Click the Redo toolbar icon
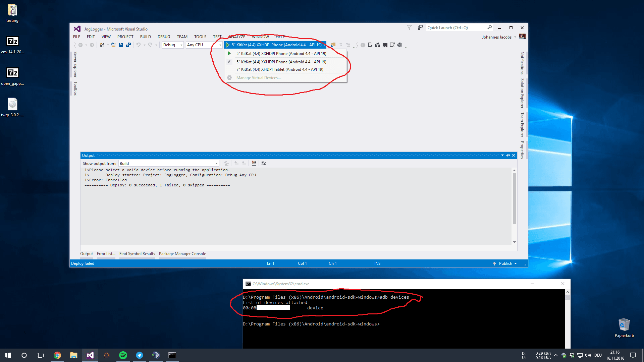Viewport: 644px width, 362px height. pyautogui.click(x=150, y=45)
